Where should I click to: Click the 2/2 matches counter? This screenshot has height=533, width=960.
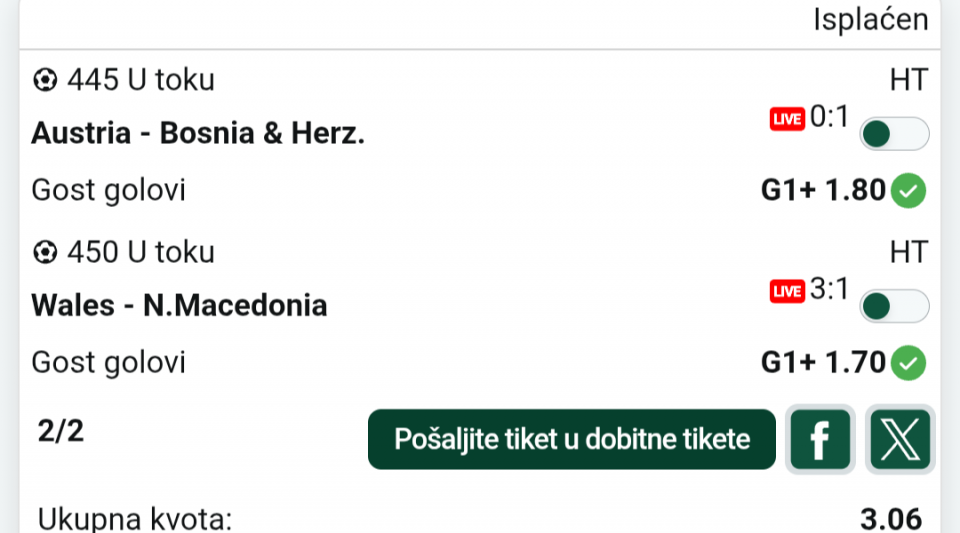coord(60,431)
